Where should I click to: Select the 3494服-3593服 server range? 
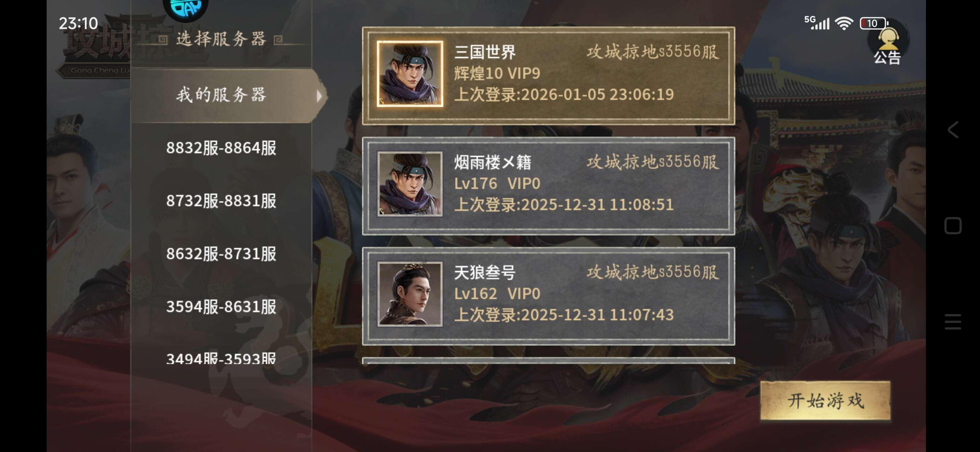tap(221, 358)
